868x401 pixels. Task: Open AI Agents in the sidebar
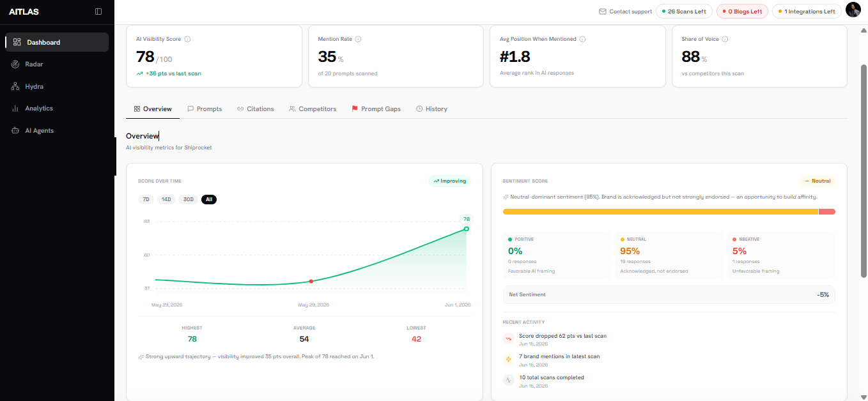pos(57,130)
